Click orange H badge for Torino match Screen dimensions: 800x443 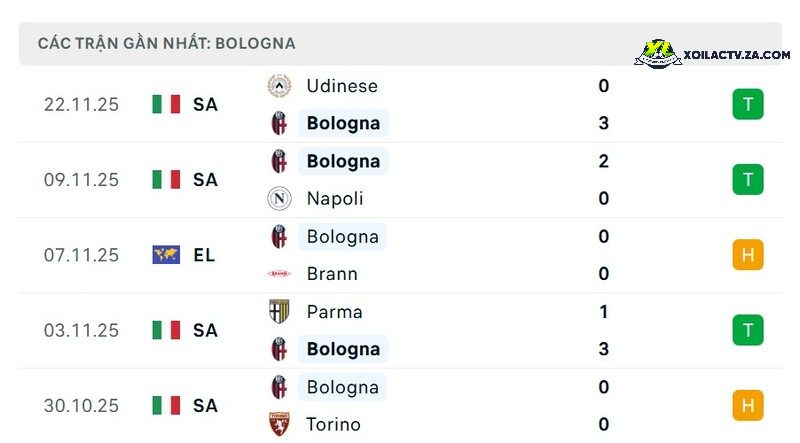pos(748,405)
